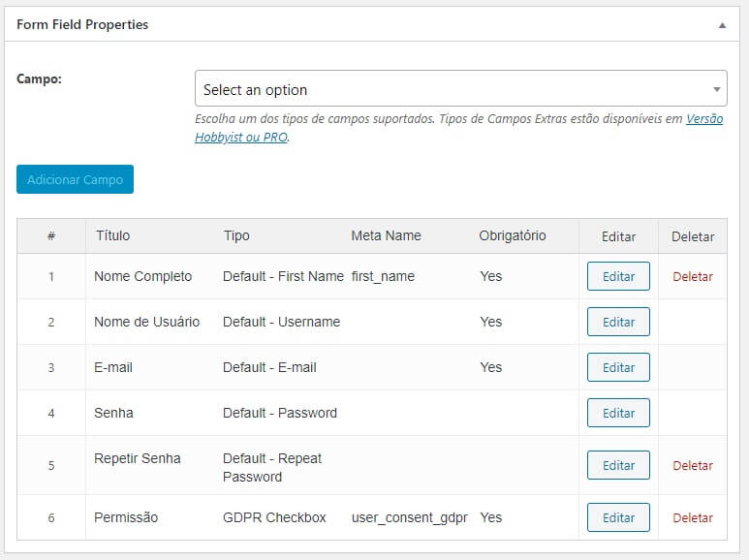Screen dimensions: 749x560
Task: Edit the Permissão field
Action: click(x=618, y=517)
